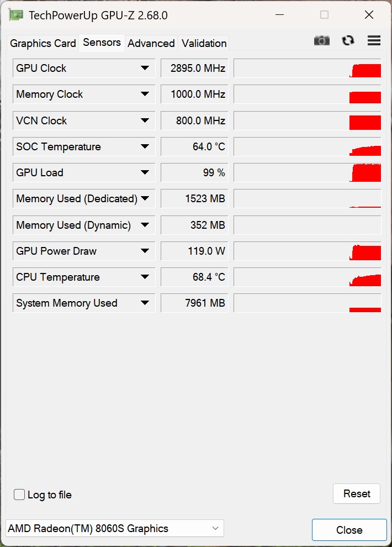Click the VCN Clock history graph
Screen dimensions: 392x547
click(x=307, y=120)
